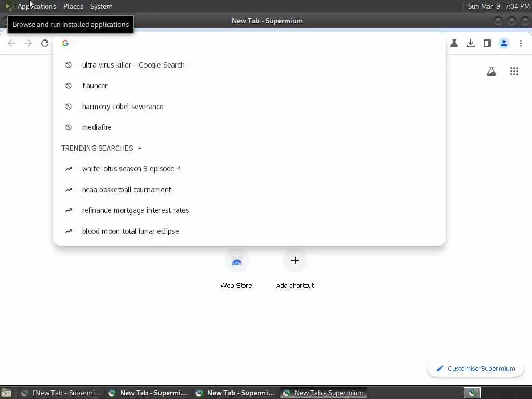Click the 'TRENDING SEARCHES' header text
Image resolution: width=532 pixels, height=399 pixels.
pyautogui.click(x=97, y=148)
